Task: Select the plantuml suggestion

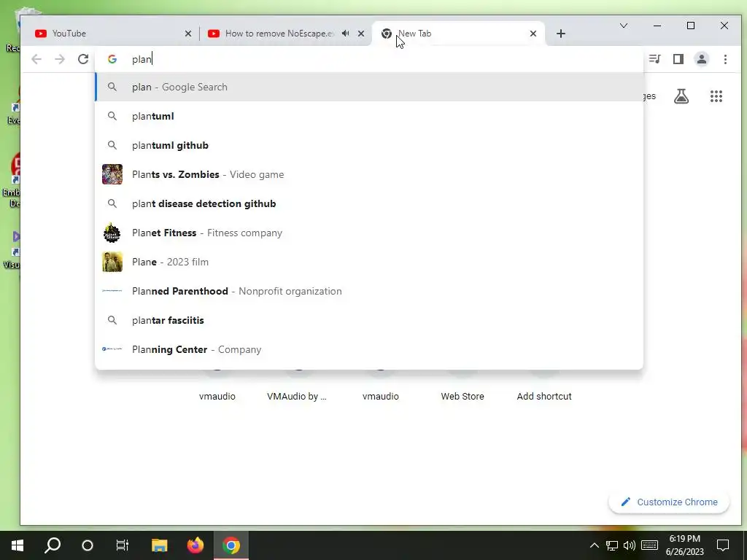Action: (x=369, y=116)
